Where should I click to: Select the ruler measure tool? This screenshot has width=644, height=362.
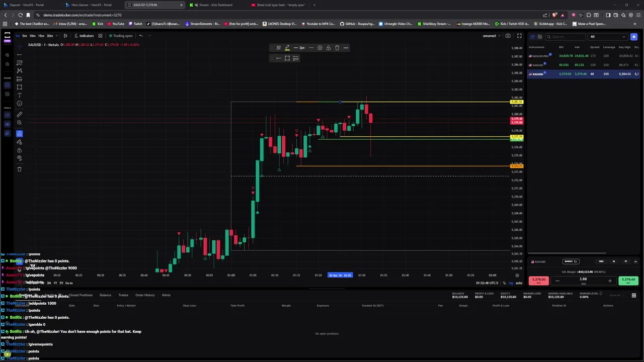click(x=20, y=115)
